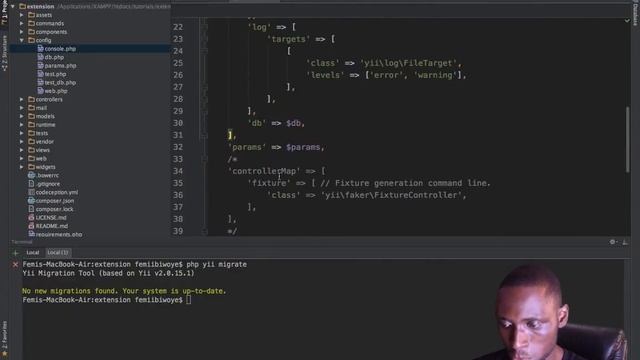Image resolution: width=640 pixels, height=360 pixels.
Task: Open the Project tool window tab
Action: pyautogui.click(x=4, y=12)
